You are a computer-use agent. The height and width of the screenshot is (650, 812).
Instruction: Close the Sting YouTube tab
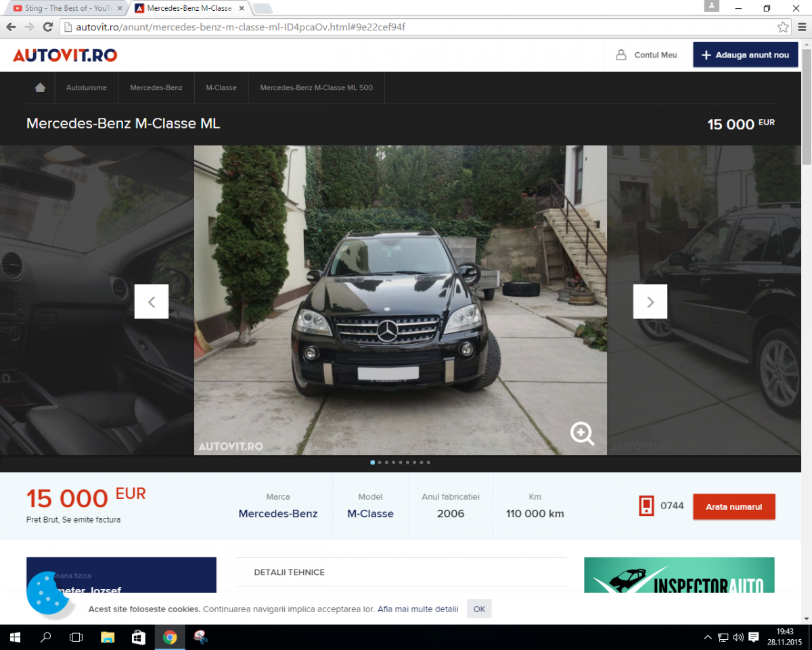tap(120, 8)
